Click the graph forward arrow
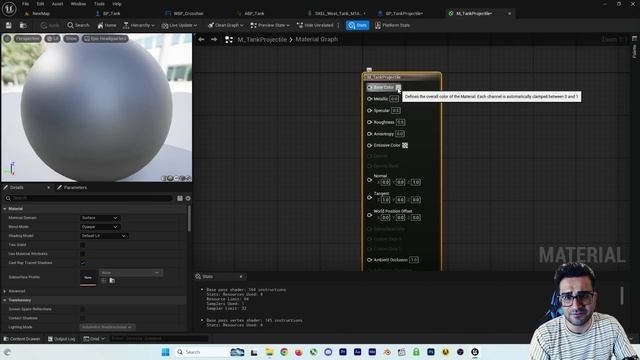 pos(214,39)
